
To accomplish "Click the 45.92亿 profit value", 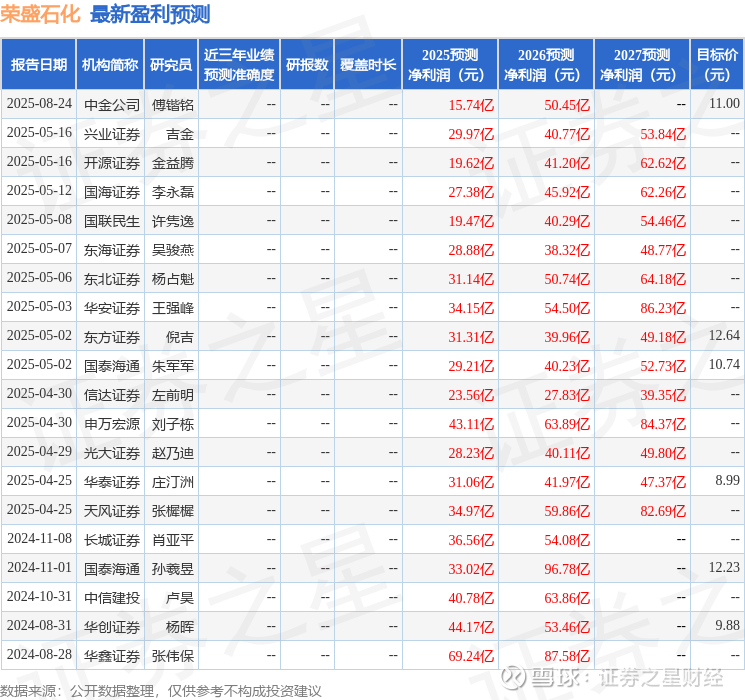I will click(567, 192).
